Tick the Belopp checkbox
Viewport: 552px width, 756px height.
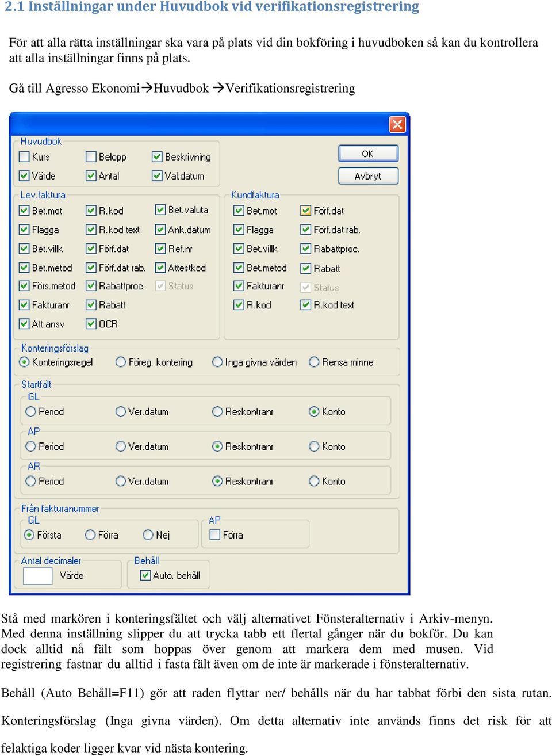coord(91,157)
